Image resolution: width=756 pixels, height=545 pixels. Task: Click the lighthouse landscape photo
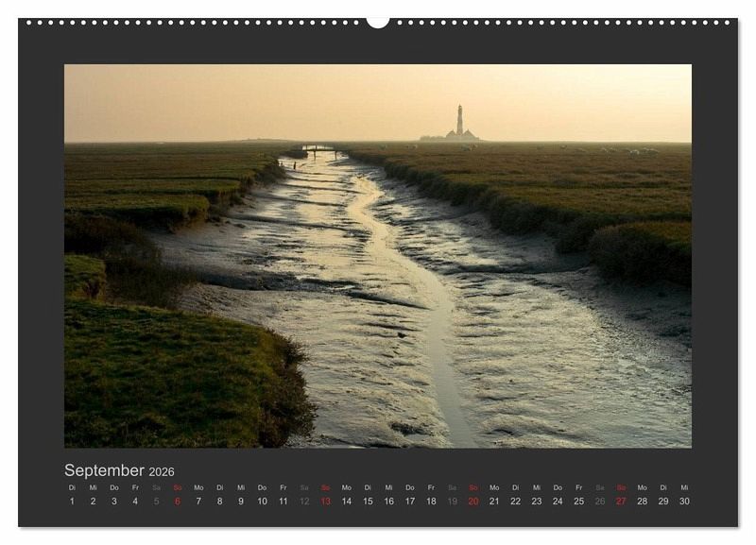[x=378, y=256]
